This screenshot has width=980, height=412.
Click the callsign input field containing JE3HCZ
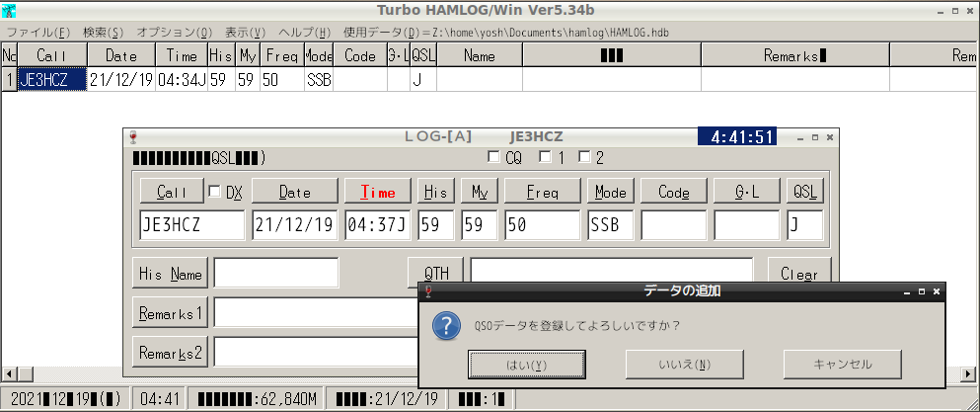pos(192,225)
